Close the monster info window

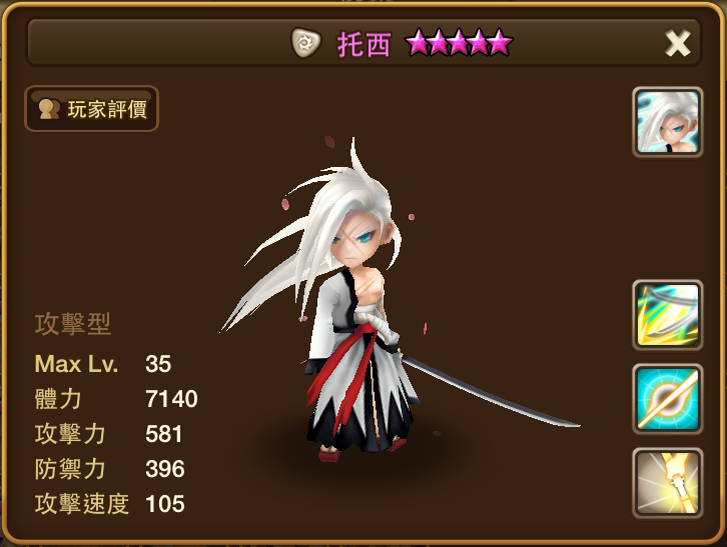(677, 44)
